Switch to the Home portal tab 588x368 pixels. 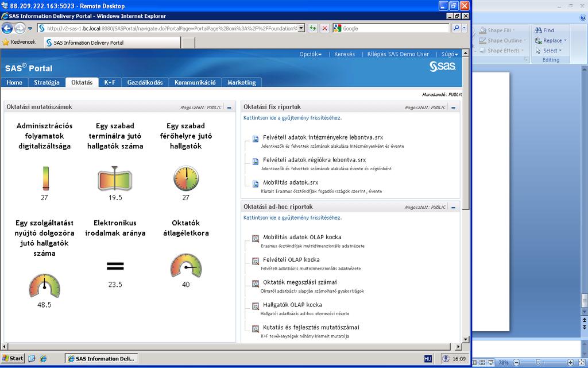pos(14,82)
